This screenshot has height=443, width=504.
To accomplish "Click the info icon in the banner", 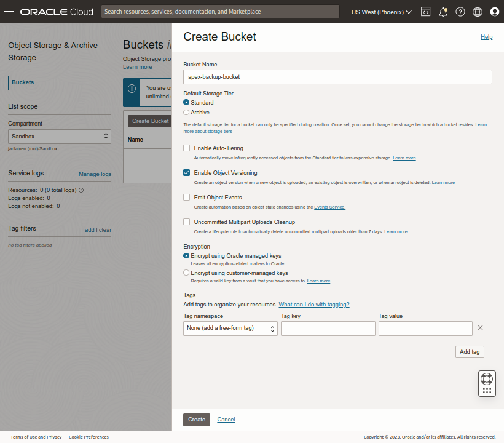I will tap(132, 89).
